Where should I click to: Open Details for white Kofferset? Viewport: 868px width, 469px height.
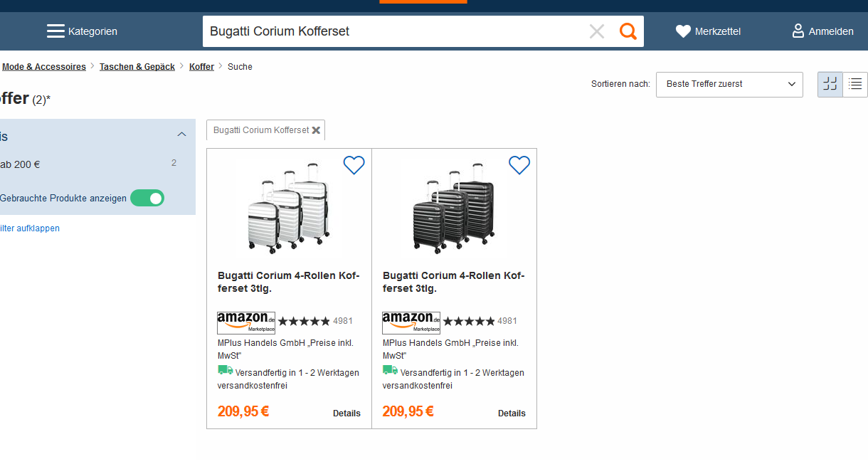point(346,413)
